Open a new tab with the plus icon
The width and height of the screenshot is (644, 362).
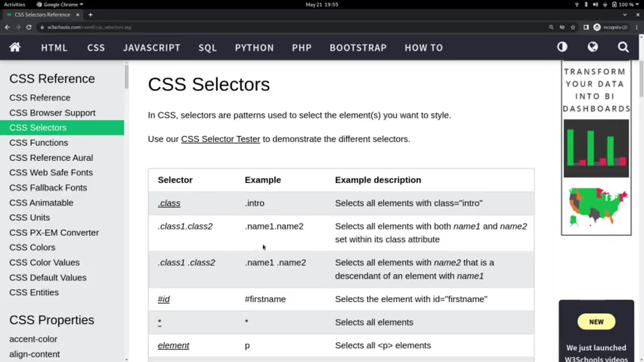pyautogui.click(x=91, y=15)
